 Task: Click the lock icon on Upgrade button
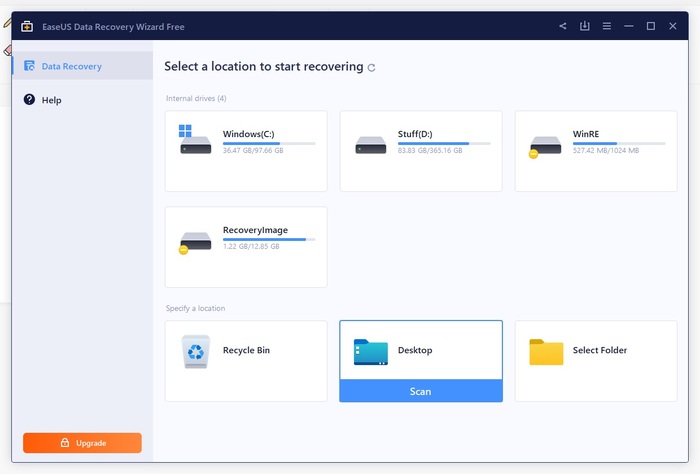tap(65, 442)
